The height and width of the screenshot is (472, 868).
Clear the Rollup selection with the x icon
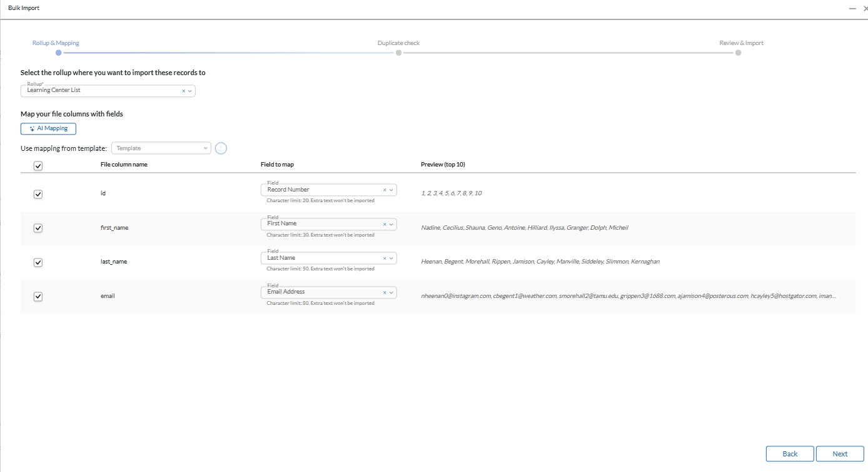[x=184, y=91]
